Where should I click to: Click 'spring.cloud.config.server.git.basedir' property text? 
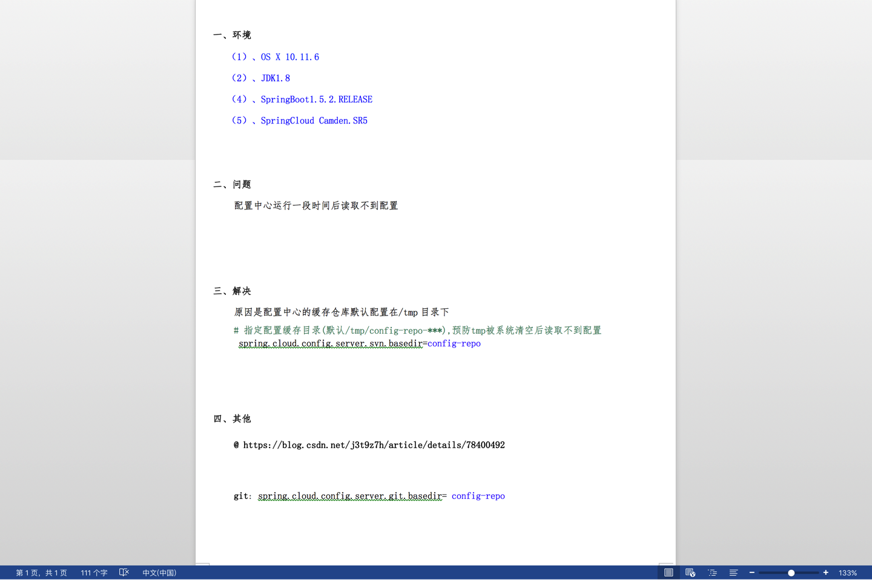click(x=350, y=496)
